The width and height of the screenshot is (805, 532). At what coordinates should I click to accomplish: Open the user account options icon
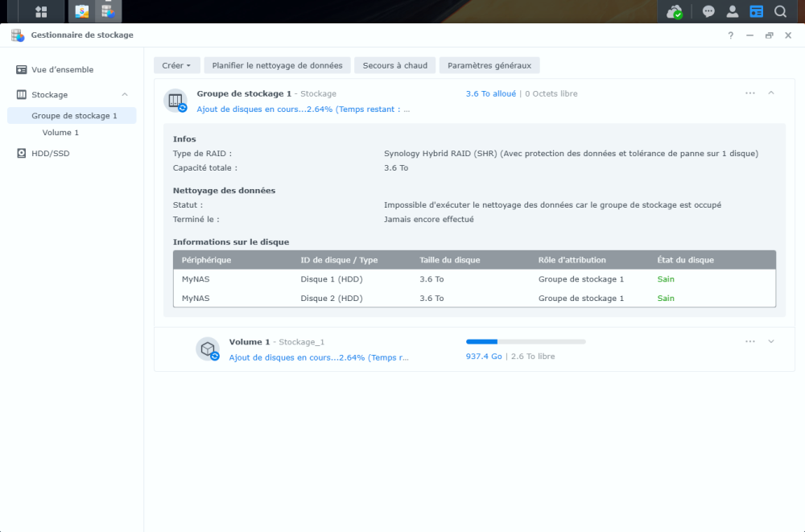click(732, 11)
